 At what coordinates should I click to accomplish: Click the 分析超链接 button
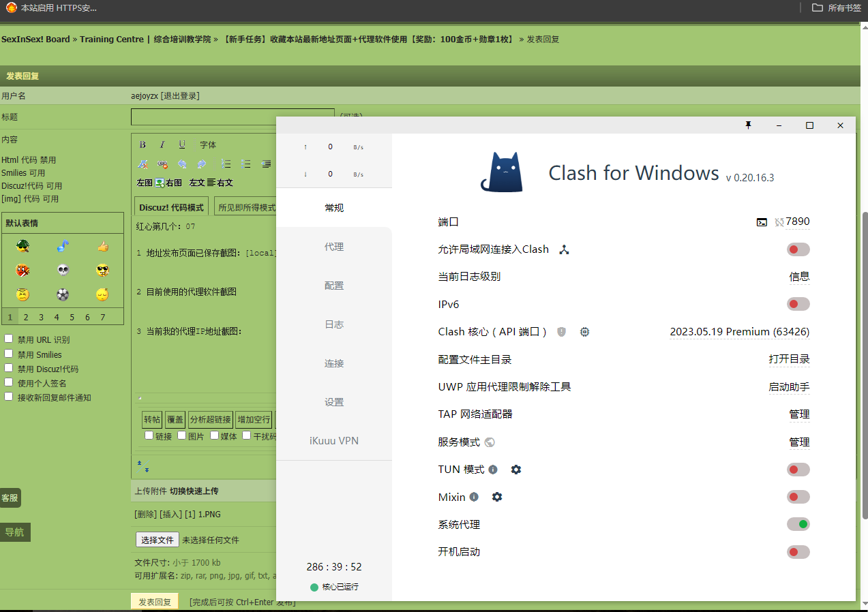click(x=211, y=419)
